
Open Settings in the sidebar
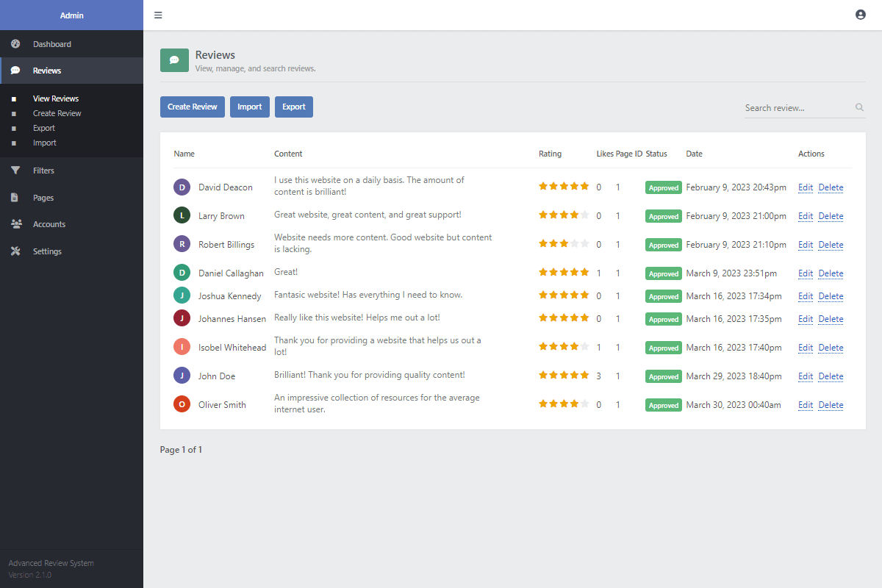[x=71, y=251]
